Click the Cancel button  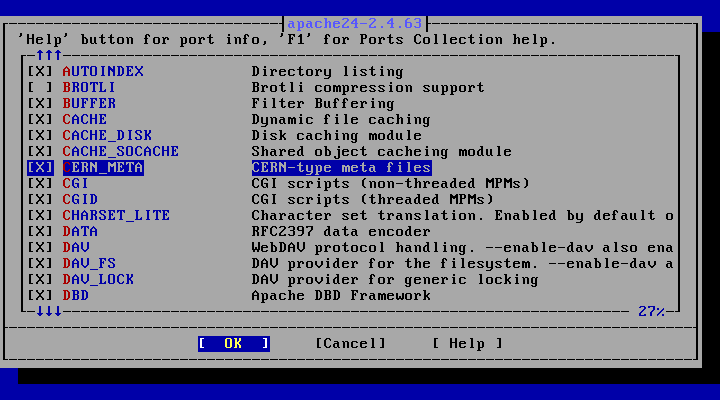[x=351, y=344]
